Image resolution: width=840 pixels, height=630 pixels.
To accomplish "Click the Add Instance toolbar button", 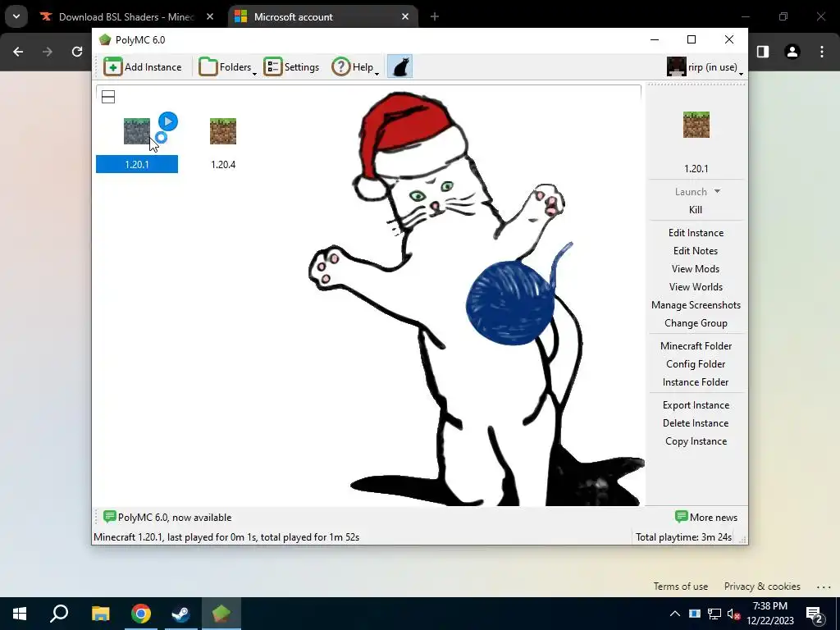I will 143,67.
